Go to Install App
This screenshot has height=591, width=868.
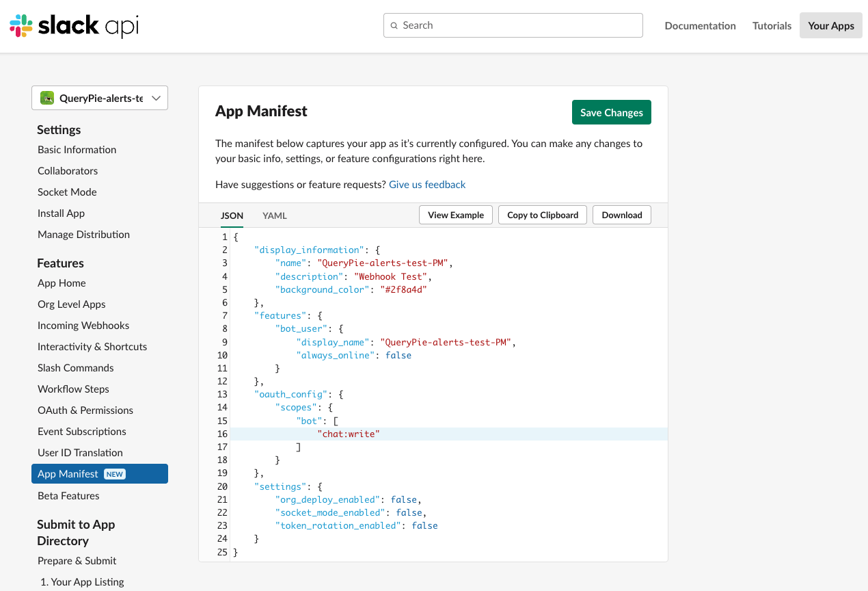(61, 213)
